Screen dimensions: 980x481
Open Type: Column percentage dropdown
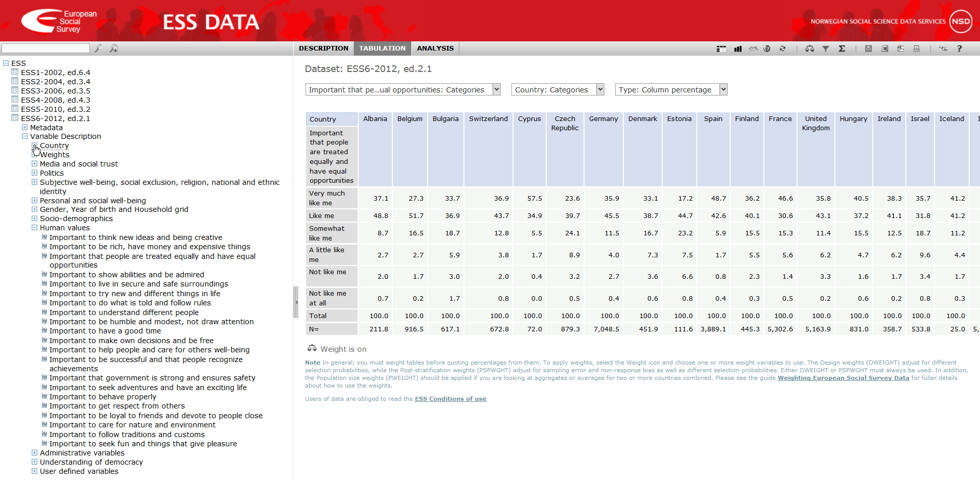671,89
